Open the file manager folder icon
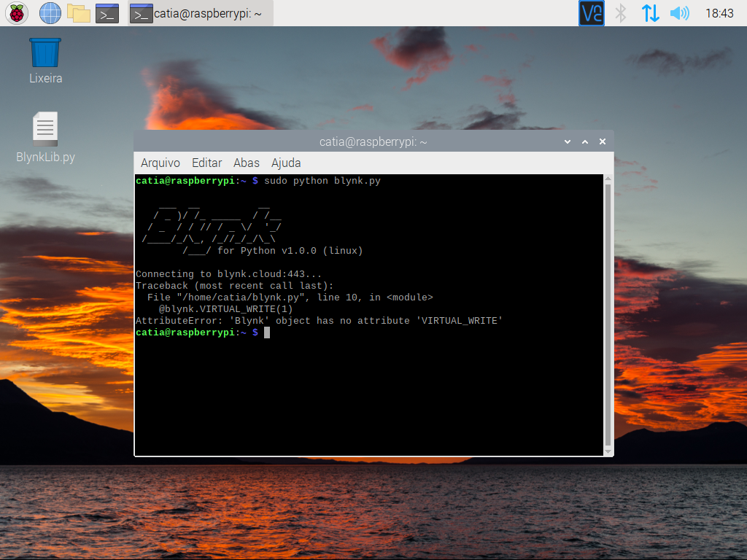 (78, 13)
